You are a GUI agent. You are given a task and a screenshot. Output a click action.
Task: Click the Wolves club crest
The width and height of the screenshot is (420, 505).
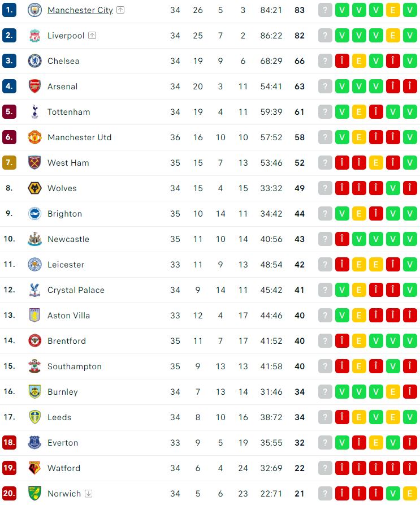34,188
